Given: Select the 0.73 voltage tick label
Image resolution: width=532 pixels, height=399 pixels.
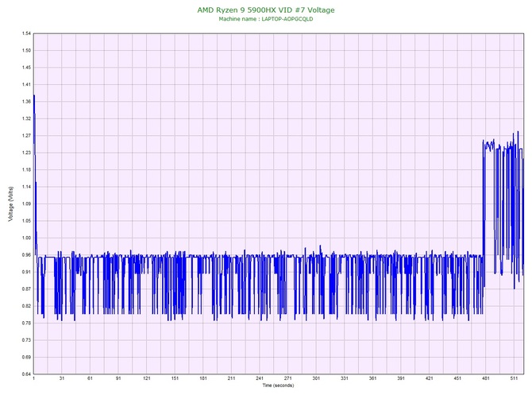Looking at the screenshot, I should coord(26,340).
